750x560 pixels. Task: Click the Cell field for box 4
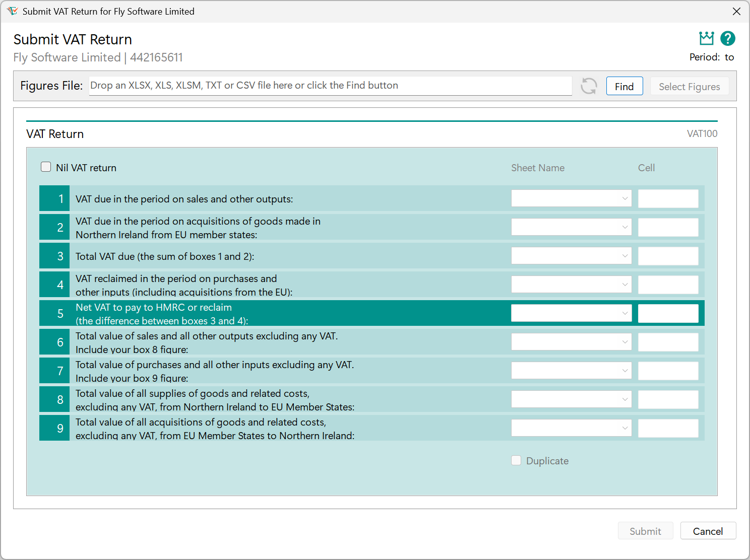[668, 284]
